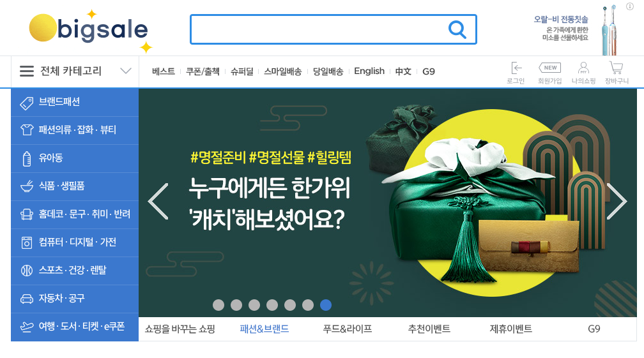Select 자동차·공구 category with car icon
Screen dimensions: 644x358
(x=75, y=299)
